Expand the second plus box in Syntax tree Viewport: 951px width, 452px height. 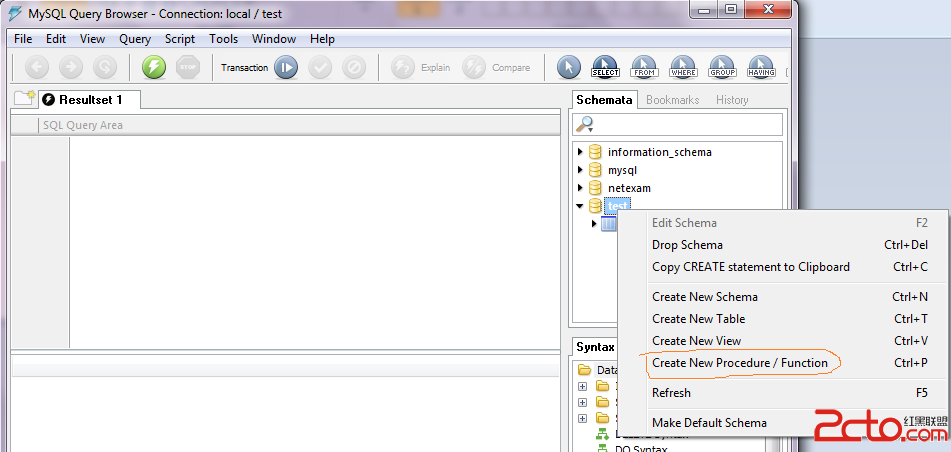583,402
